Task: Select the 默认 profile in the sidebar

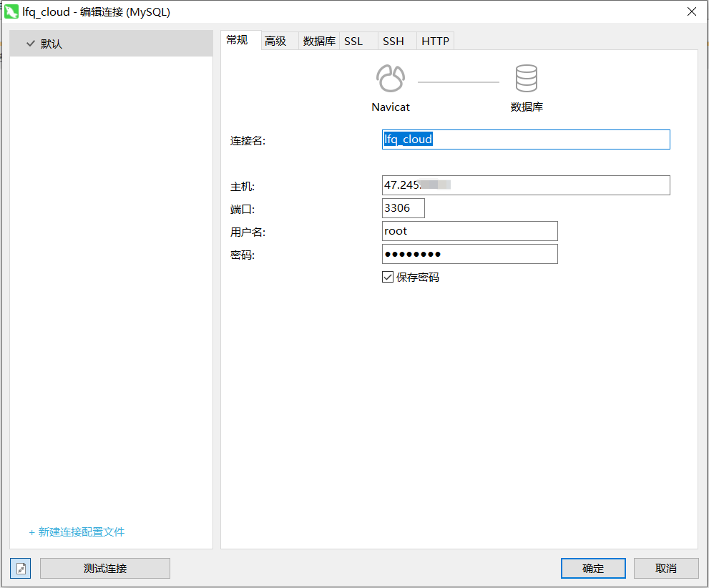Action: [x=111, y=44]
